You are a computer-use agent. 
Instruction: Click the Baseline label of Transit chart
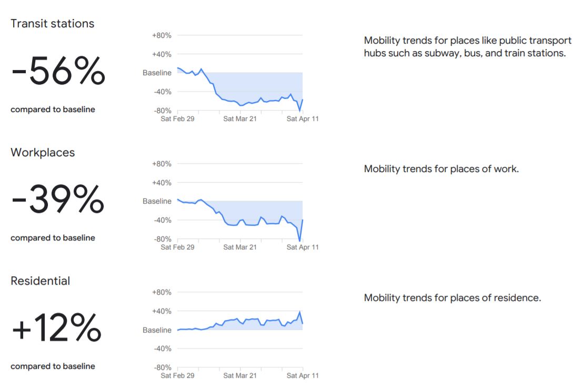coord(157,73)
